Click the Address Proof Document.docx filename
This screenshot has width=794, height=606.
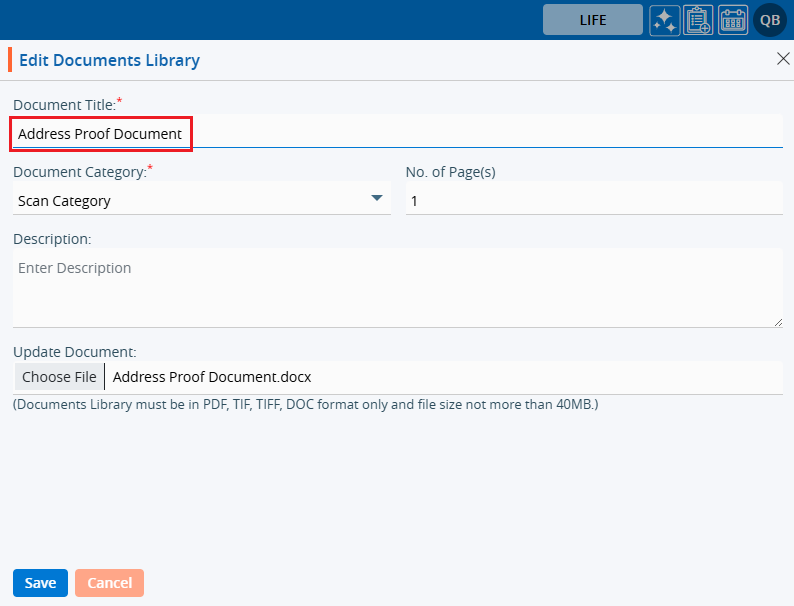click(212, 377)
